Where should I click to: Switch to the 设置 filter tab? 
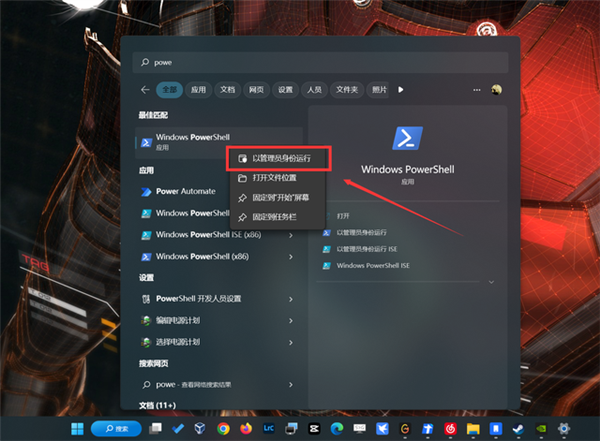coord(285,90)
